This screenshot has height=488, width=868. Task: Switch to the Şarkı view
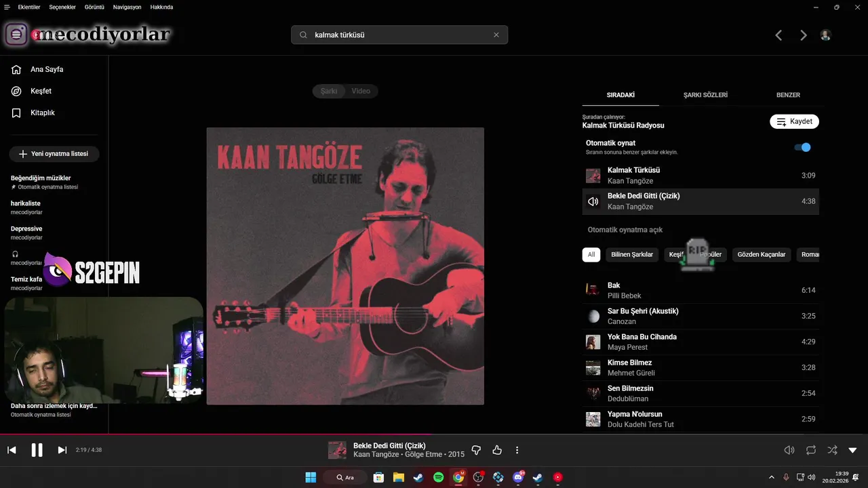(329, 91)
